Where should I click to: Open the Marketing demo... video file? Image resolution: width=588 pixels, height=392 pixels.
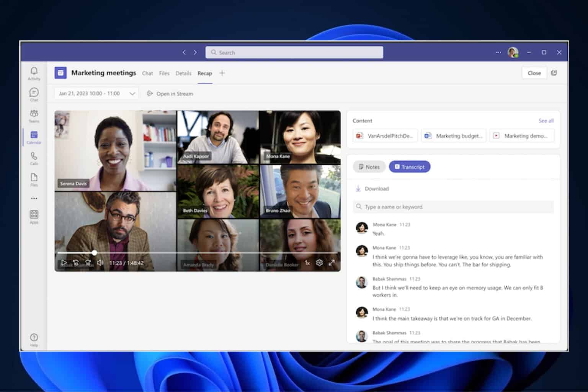522,136
